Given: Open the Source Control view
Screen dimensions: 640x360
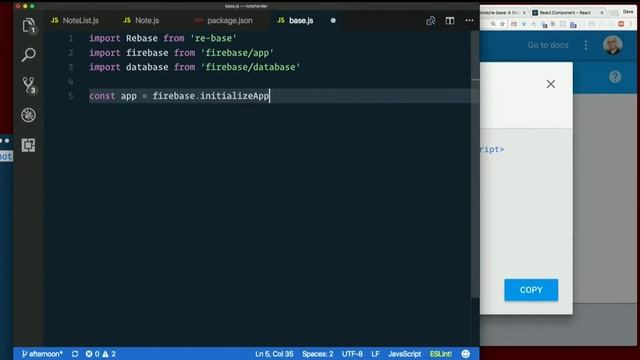Looking at the screenshot, I should (29, 85).
